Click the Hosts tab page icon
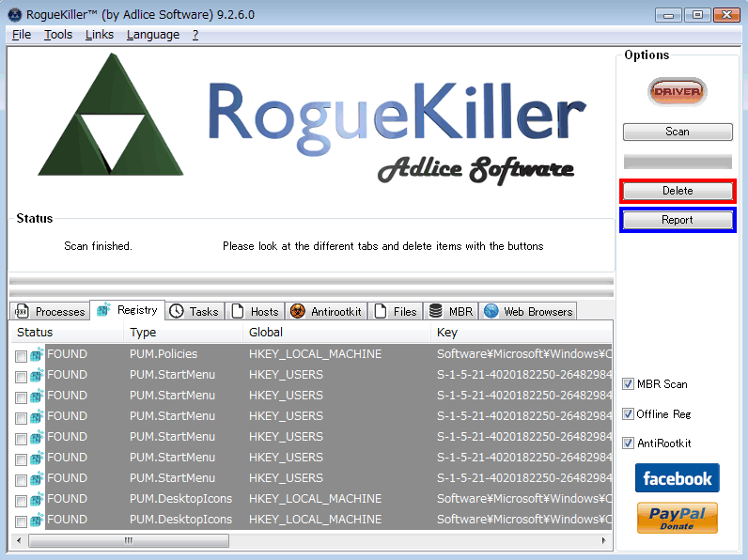 click(237, 311)
